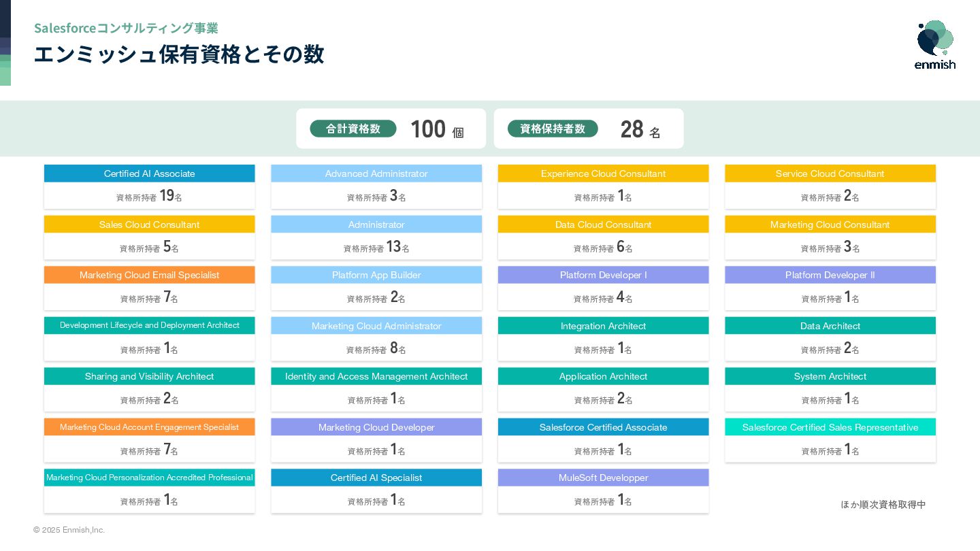Image resolution: width=980 pixels, height=551 pixels.
Task: Select the slide title エンミッシュ保有資格とその数
Action: [179, 54]
